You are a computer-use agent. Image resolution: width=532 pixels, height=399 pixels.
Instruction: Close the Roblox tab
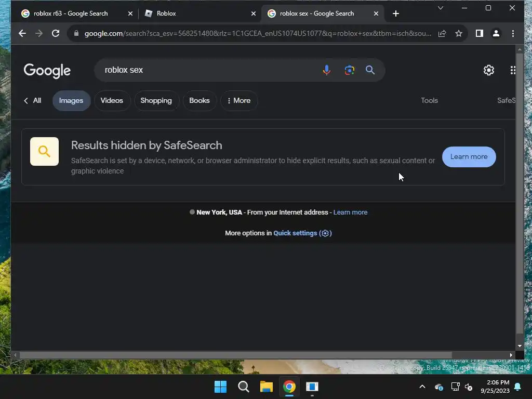click(254, 14)
